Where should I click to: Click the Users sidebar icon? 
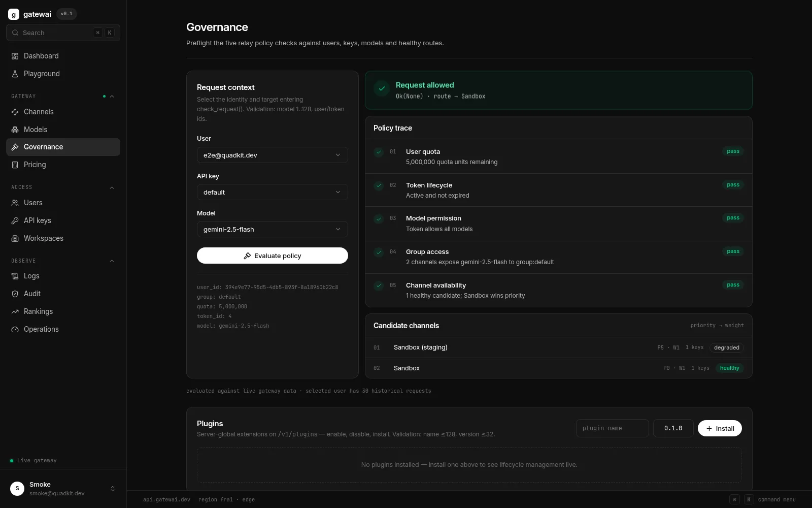pyautogui.click(x=15, y=203)
